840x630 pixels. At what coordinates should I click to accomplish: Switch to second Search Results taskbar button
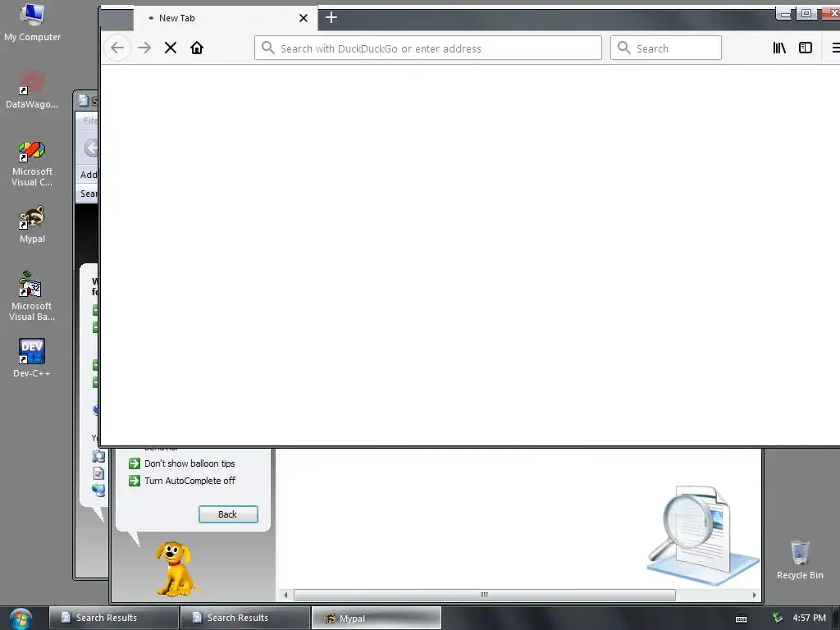tap(244, 618)
